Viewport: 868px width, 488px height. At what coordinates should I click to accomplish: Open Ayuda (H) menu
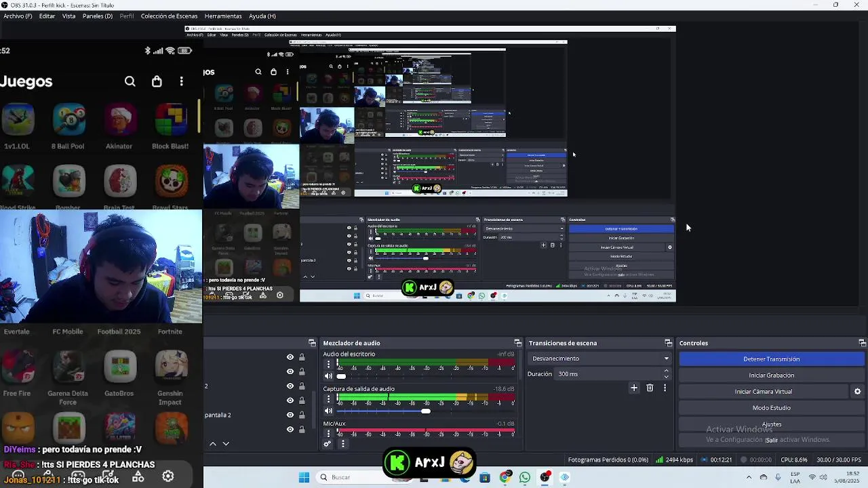(x=262, y=16)
